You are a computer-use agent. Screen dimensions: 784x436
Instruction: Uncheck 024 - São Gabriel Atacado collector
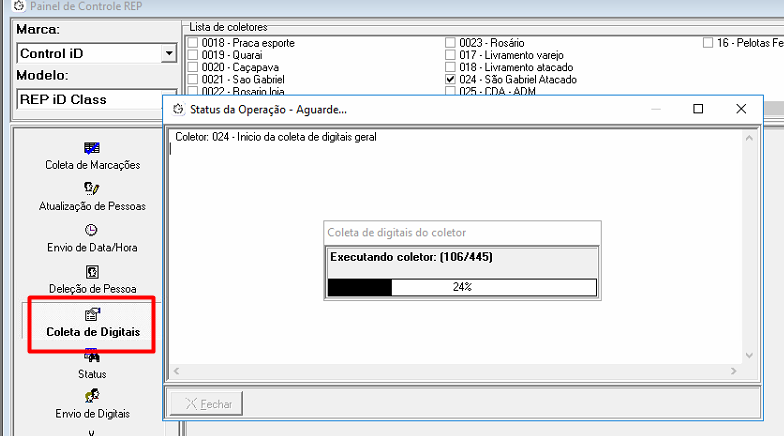[x=451, y=79]
